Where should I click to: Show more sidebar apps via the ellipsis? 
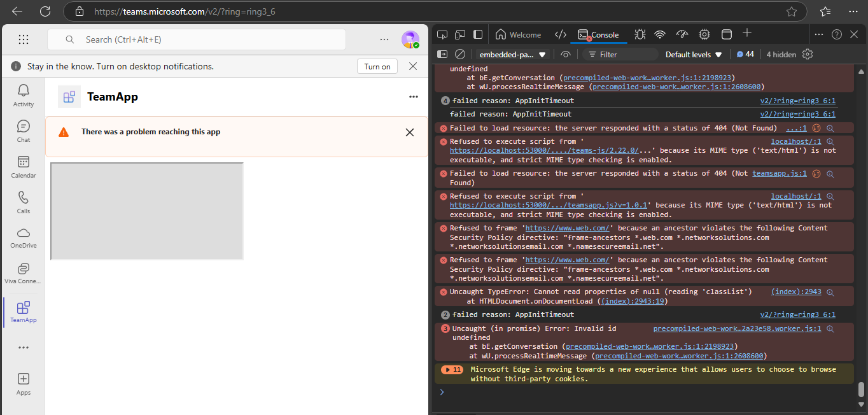coord(24,348)
